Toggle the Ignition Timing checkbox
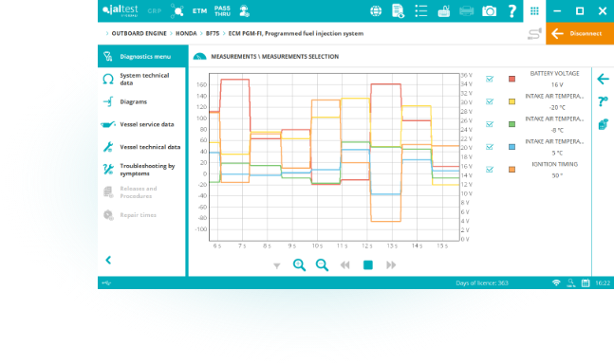The height and width of the screenshot is (364, 614). (x=490, y=170)
